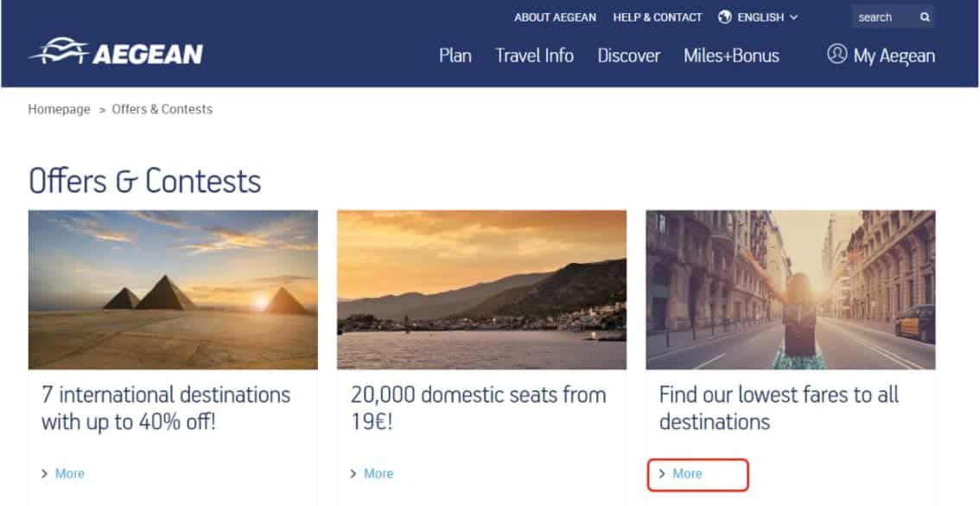This screenshot has width=980, height=506.
Task: Click More under lowest fares offer
Action: tap(688, 474)
